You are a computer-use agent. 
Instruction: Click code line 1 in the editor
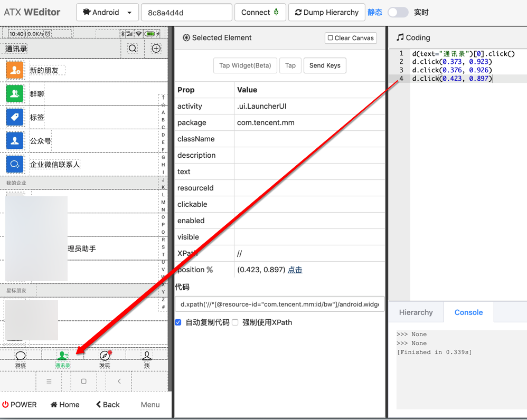click(x=463, y=54)
